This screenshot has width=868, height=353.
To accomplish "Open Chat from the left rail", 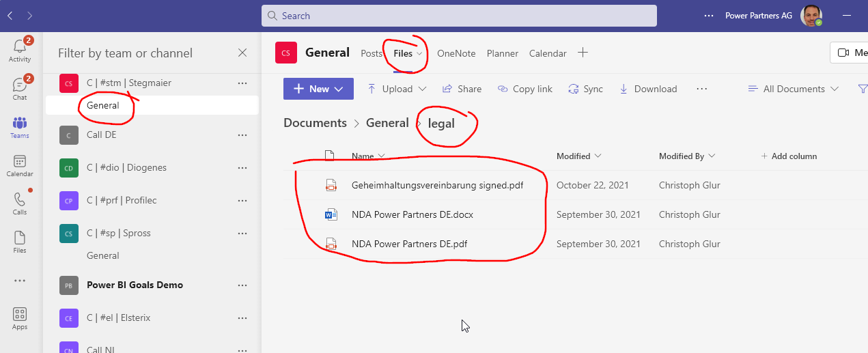I will (20, 88).
